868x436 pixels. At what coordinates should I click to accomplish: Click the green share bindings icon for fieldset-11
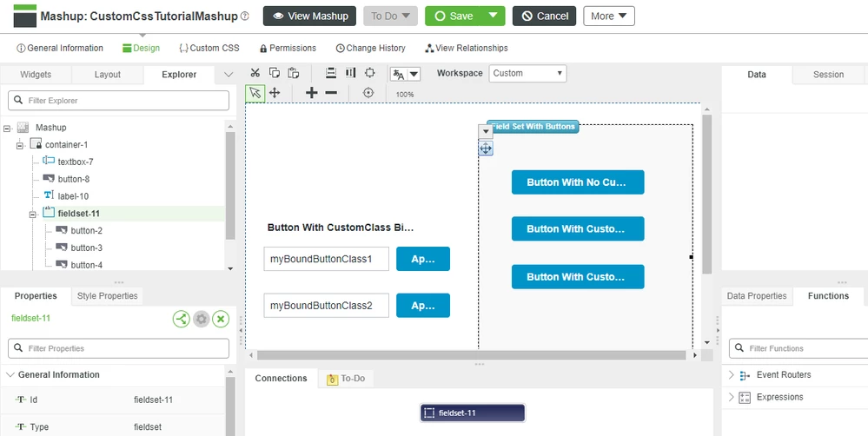181,319
